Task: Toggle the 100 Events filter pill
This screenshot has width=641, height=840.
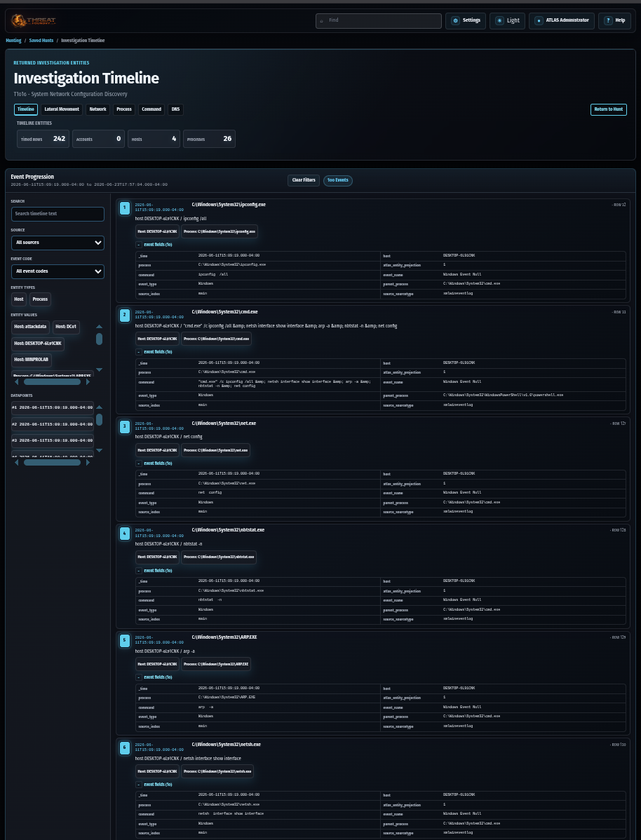Action: (337, 180)
